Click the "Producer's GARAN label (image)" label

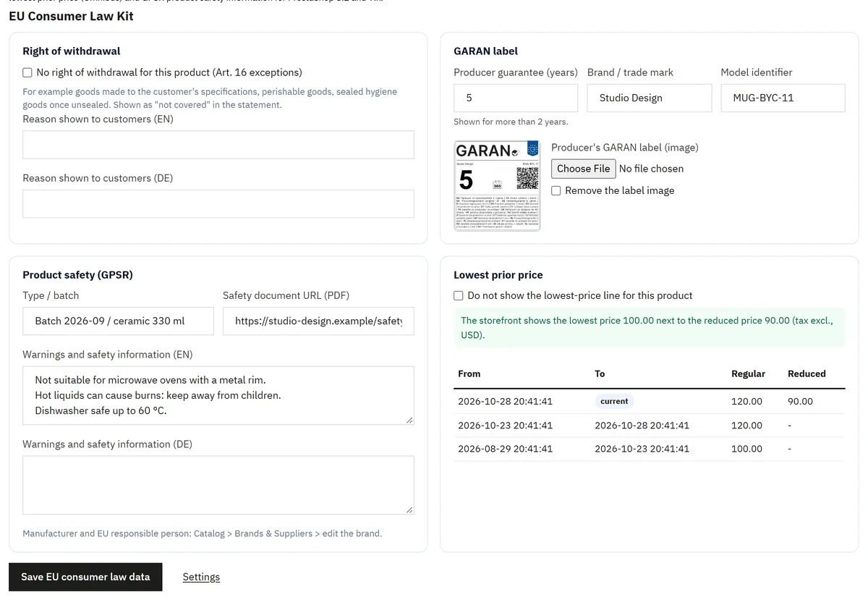pyautogui.click(x=625, y=147)
